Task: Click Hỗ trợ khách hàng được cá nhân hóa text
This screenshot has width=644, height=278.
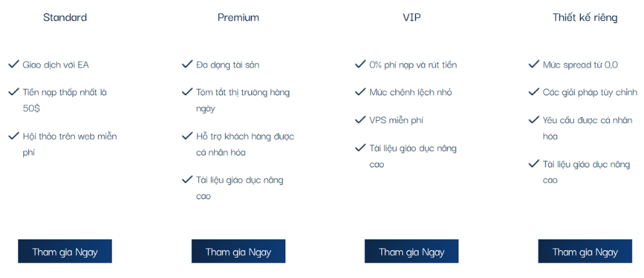Action: click(x=245, y=144)
